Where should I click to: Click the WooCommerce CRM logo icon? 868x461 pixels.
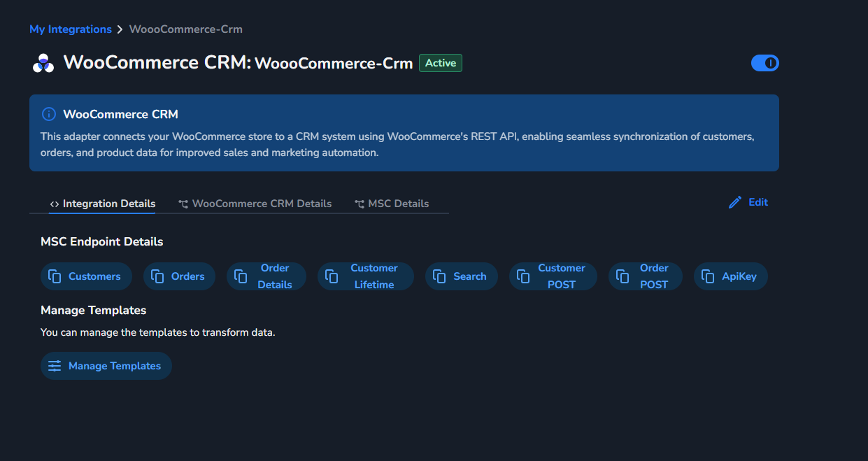pos(43,63)
